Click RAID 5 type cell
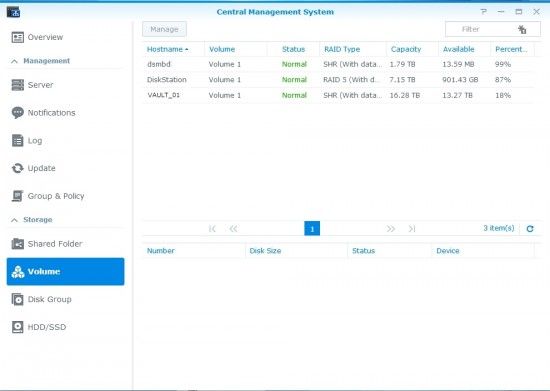Image resolution: width=550 pixels, height=391 pixels. coord(351,80)
